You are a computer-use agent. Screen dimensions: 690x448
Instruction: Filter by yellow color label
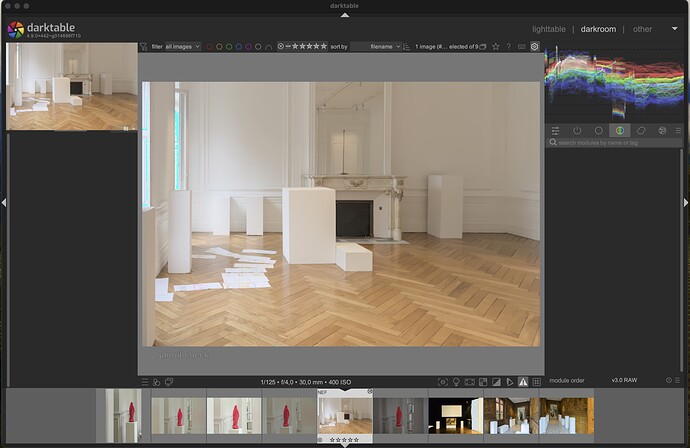tap(219, 47)
